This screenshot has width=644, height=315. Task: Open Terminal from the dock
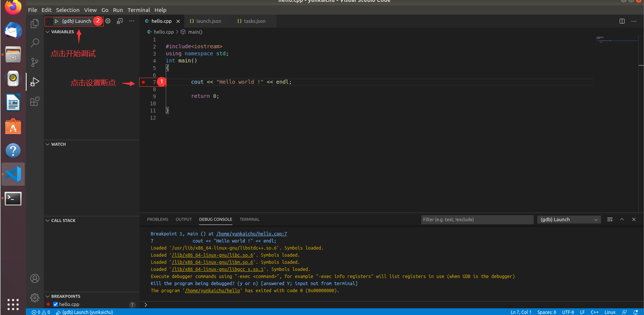coord(13,198)
